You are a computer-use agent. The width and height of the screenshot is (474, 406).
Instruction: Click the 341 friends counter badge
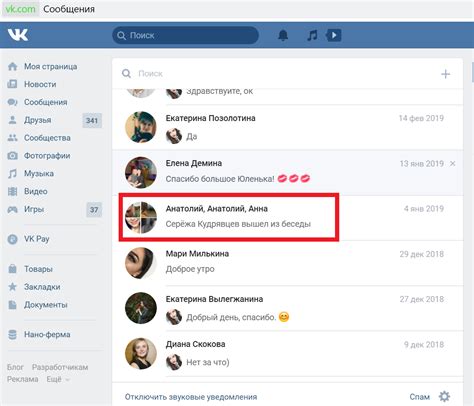[x=92, y=120]
